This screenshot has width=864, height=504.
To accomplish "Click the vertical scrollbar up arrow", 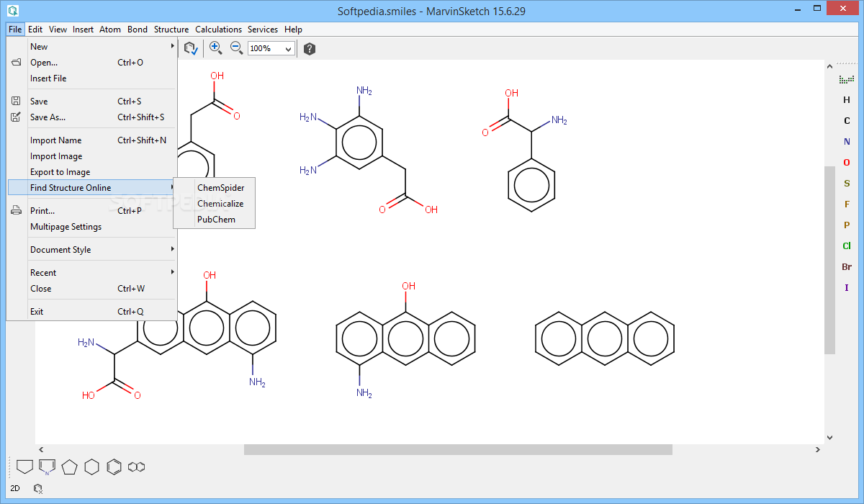I will (829, 66).
